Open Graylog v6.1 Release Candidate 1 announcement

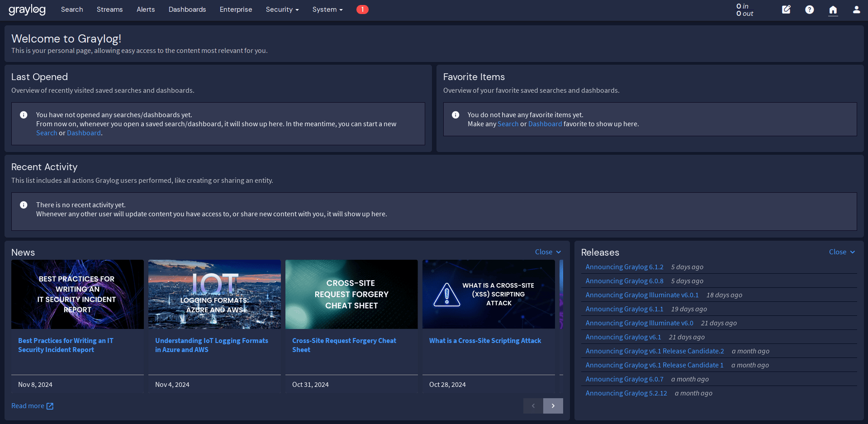[x=655, y=365]
